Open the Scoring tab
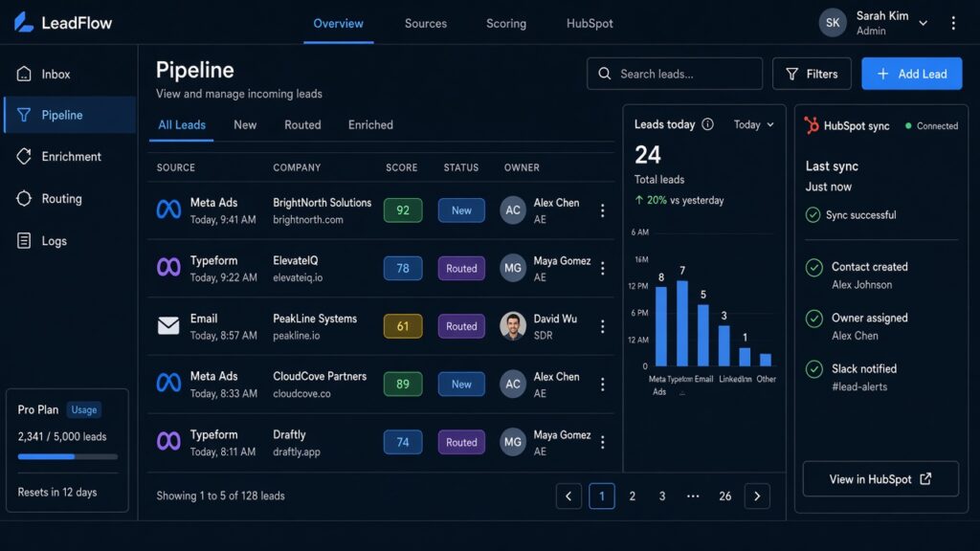980x551 pixels. pyautogui.click(x=506, y=24)
